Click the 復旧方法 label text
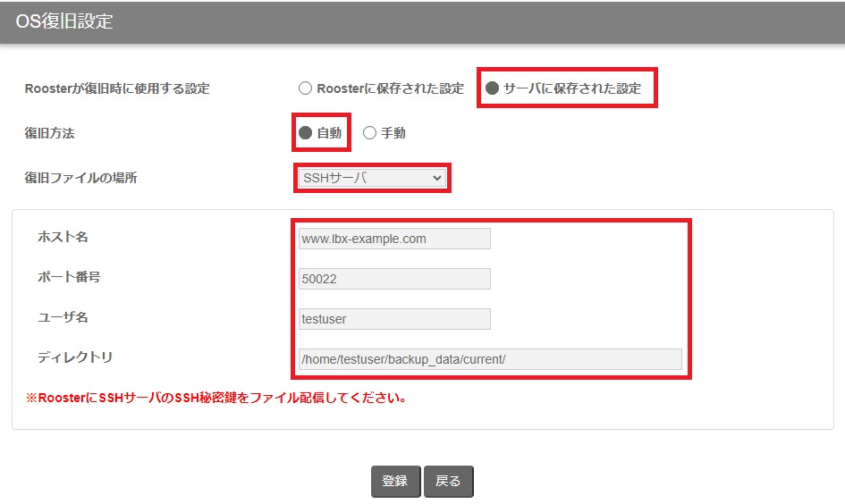The image size is (845, 504). pyautogui.click(x=50, y=133)
